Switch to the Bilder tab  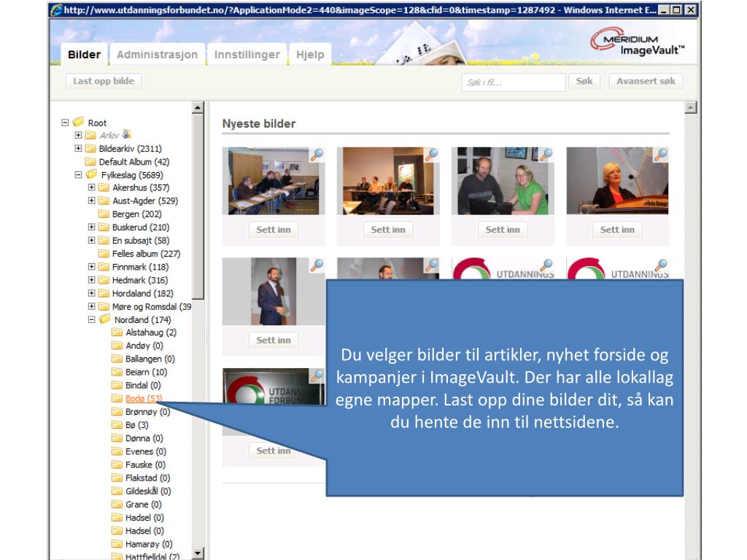85,54
